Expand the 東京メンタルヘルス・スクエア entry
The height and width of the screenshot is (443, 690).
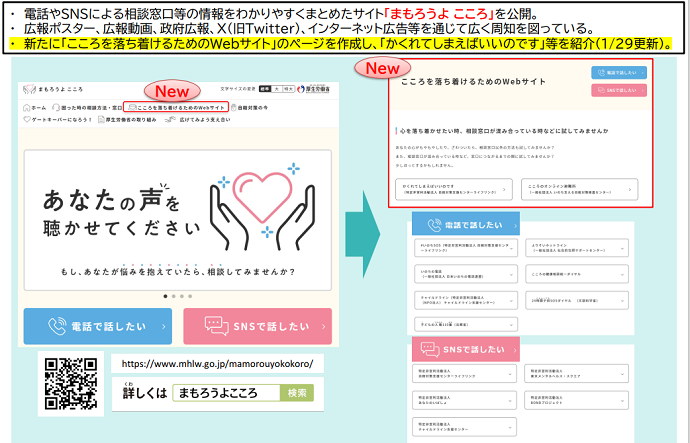tap(576, 374)
